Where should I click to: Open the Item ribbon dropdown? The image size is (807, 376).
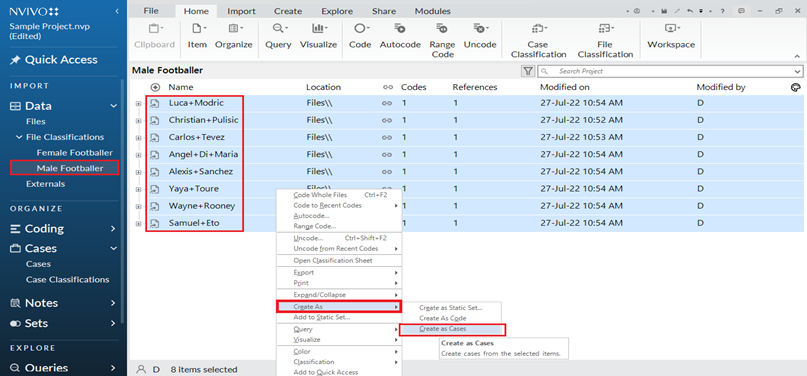pyautogui.click(x=197, y=36)
